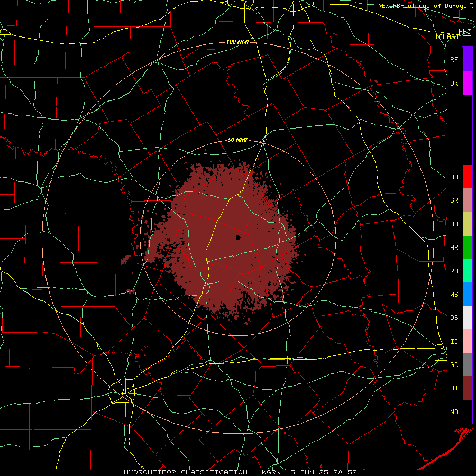Select the GC gray legend swatch

[x=467, y=364]
